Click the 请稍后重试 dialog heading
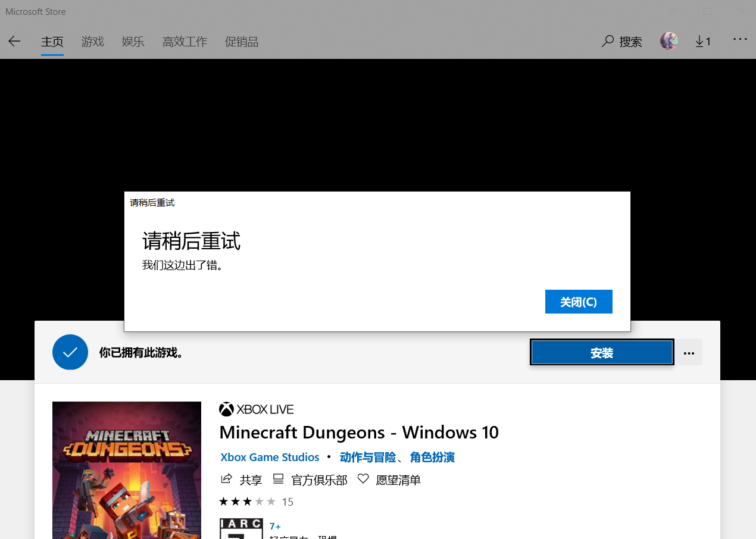This screenshot has width=756, height=539. coord(191,241)
